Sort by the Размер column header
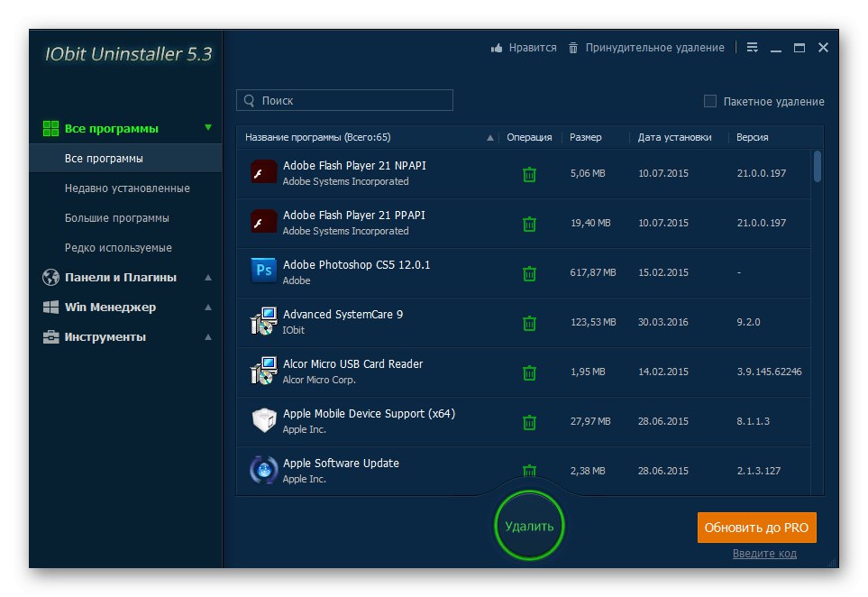The width and height of the screenshot is (868, 597). coord(585,137)
